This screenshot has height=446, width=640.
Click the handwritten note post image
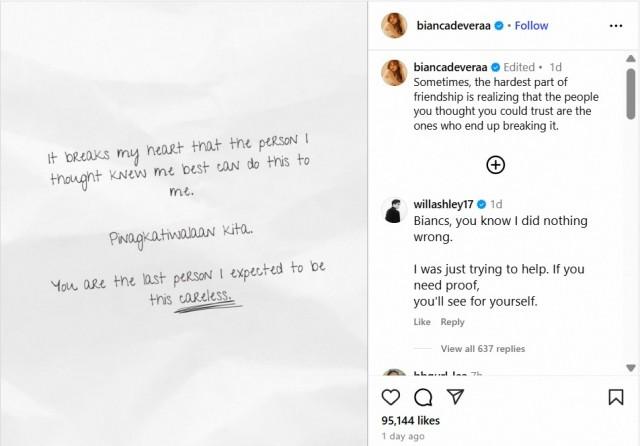(x=185, y=223)
